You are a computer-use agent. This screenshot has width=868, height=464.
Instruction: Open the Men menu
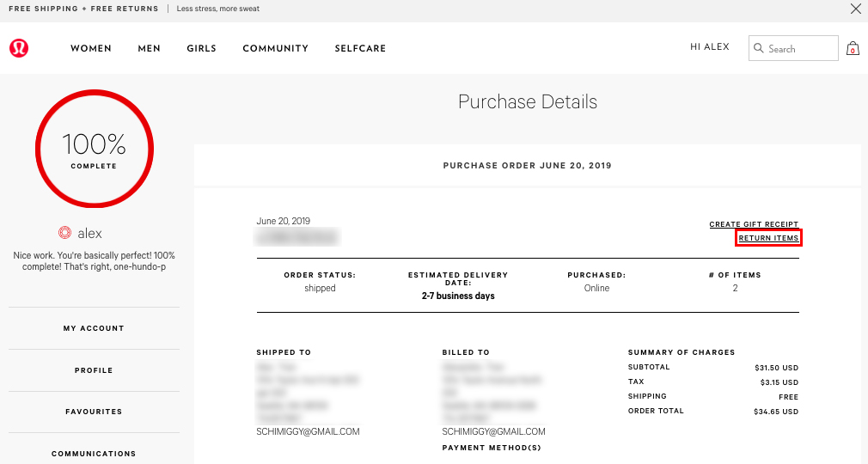pos(149,48)
